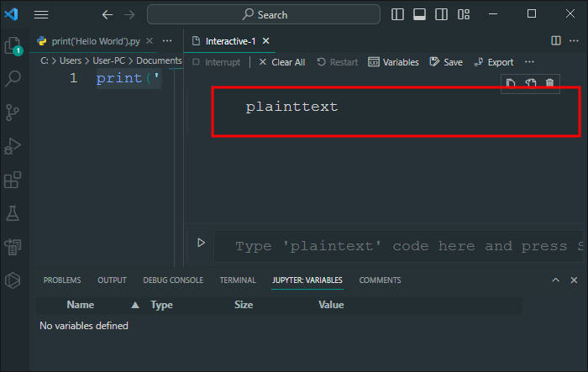This screenshot has width=588, height=372.
Task: Toggle the bottom panel layout icon
Action: (x=419, y=14)
